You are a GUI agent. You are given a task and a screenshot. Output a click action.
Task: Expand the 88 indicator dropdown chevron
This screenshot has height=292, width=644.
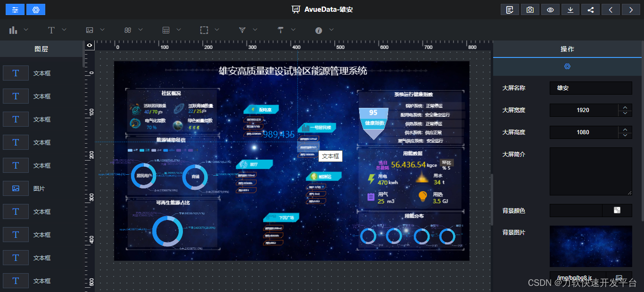(140, 30)
